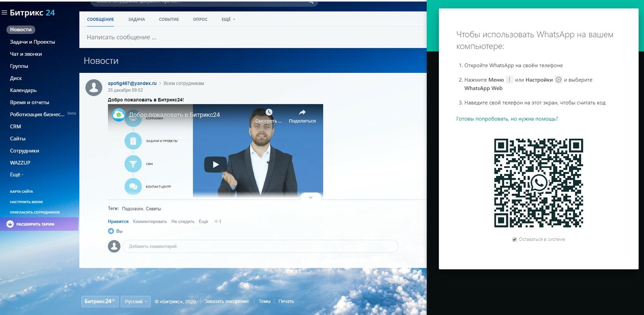Click the commenter avatar icon
Screen dimensions: 644x315
pos(114,246)
